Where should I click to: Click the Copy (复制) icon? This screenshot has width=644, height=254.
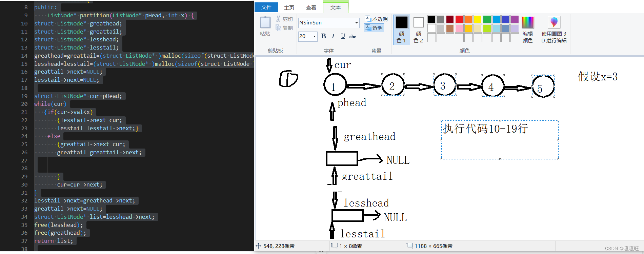pos(279,28)
